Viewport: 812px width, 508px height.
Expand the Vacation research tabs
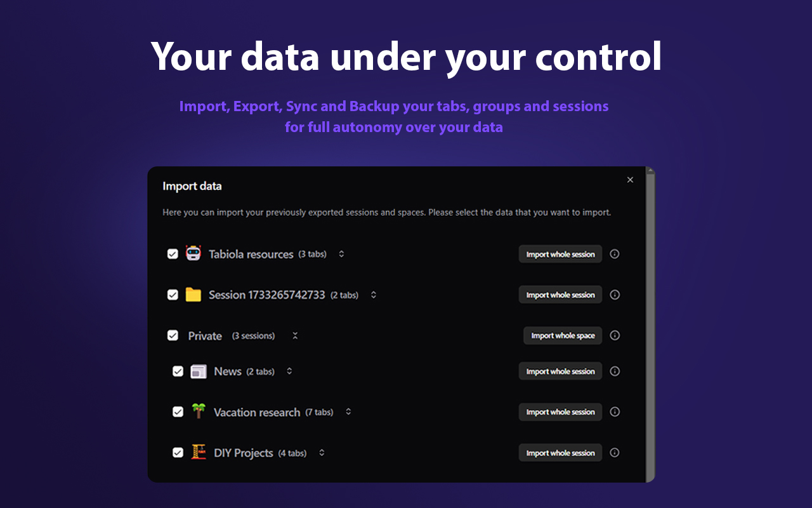point(348,411)
